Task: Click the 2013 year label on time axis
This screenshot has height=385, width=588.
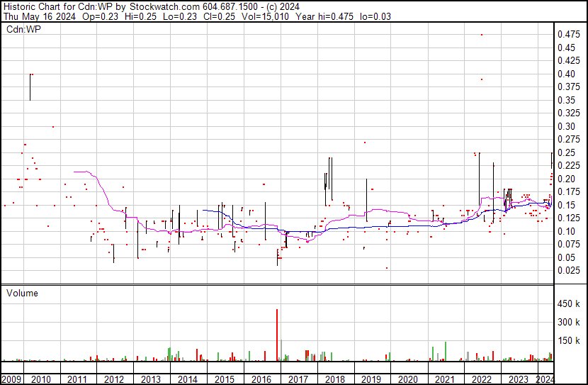Action: (x=150, y=379)
